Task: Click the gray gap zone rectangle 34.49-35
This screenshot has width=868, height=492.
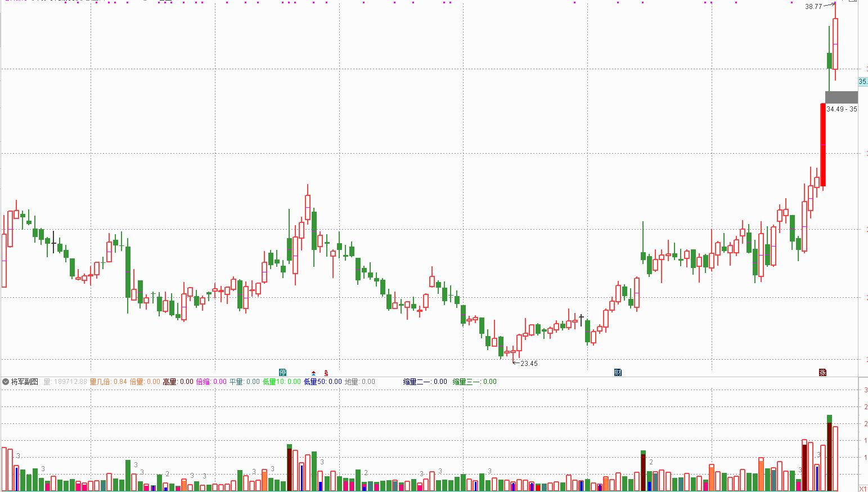Action: tap(842, 97)
